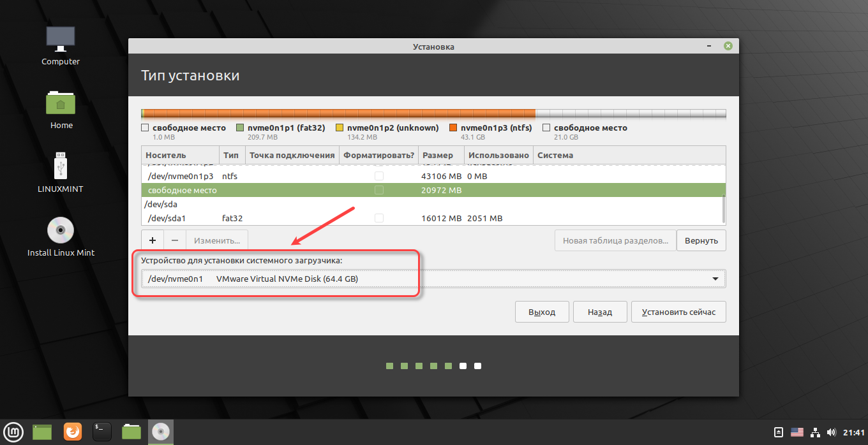
Task: Open the US keyboard layout indicator
Action: (797, 432)
